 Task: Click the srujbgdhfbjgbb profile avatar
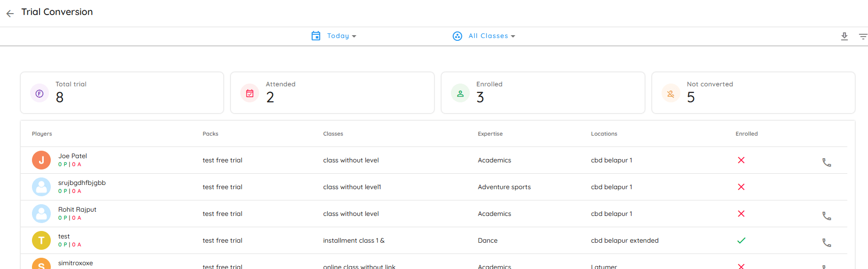[41, 187]
